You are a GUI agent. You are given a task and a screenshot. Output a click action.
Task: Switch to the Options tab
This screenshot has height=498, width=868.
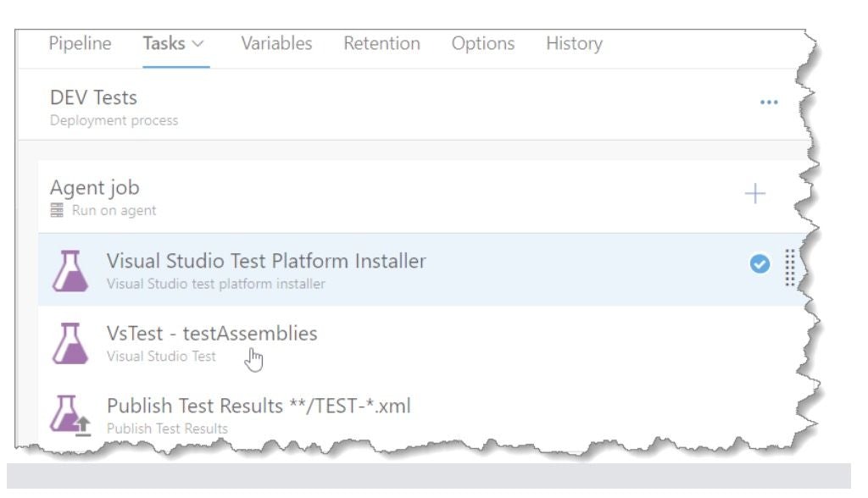(483, 43)
